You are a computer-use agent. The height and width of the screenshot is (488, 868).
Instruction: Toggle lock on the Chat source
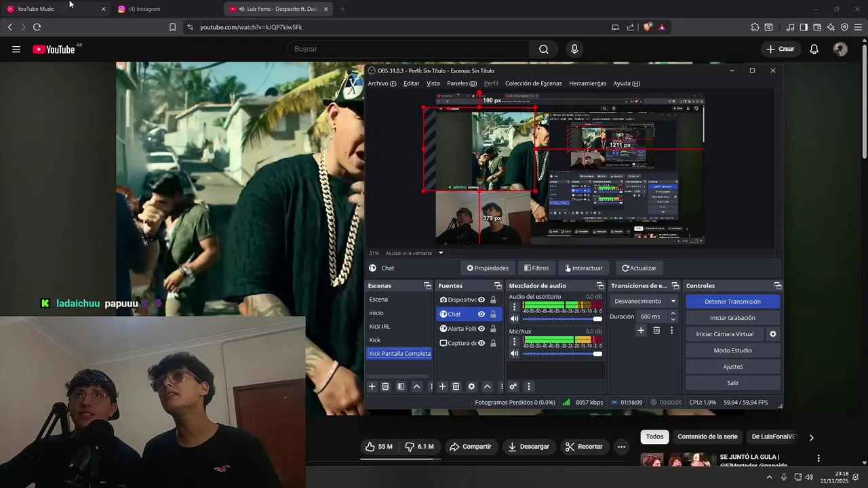pyautogui.click(x=493, y=314)
